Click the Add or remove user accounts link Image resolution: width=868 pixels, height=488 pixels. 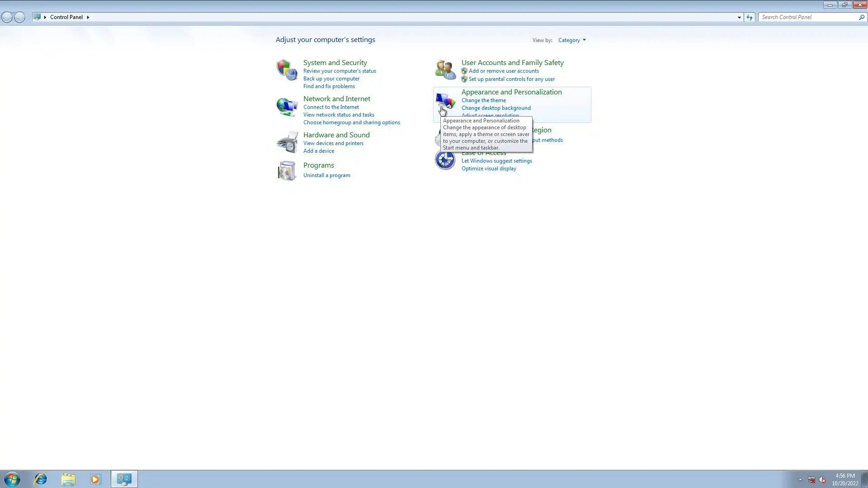click(504, 71)
